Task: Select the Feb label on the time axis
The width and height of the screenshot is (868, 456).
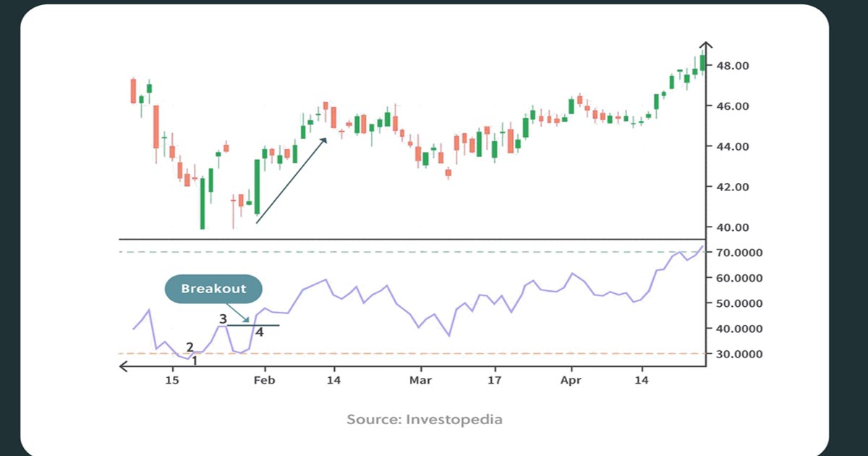Action: point(265,380)
